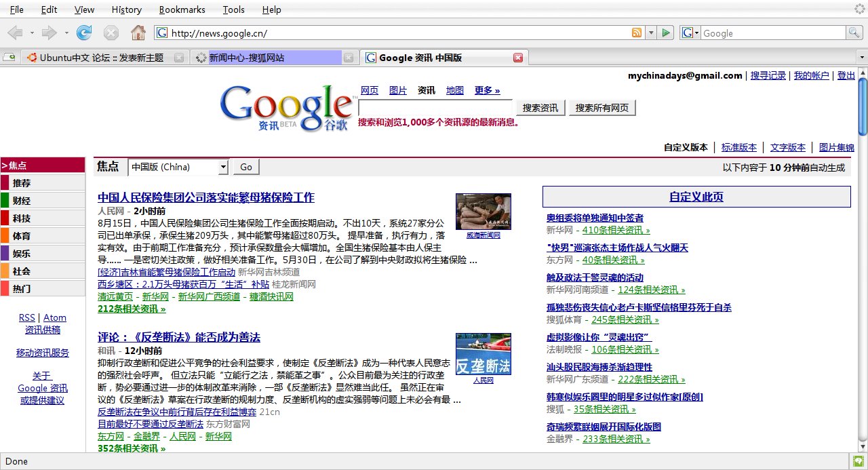
Task: Click the new-tab icon left of tabs
Action: click(9, 58)
